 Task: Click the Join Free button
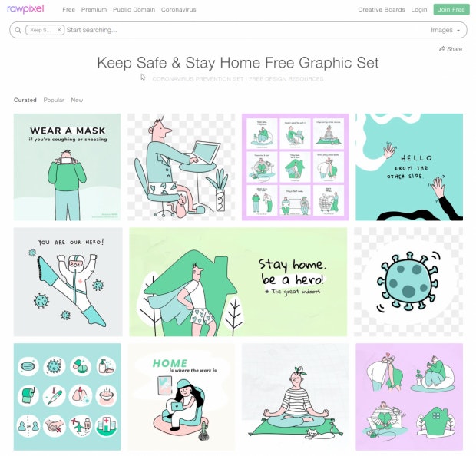pyautogui.click(x=451, y=10)
